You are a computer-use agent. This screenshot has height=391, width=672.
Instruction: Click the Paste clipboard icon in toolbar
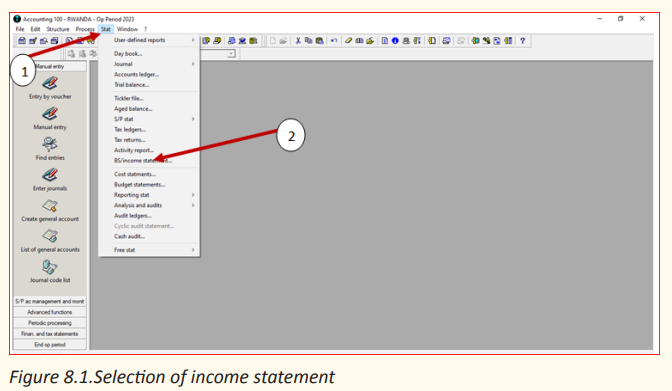[x=319, y=41]
